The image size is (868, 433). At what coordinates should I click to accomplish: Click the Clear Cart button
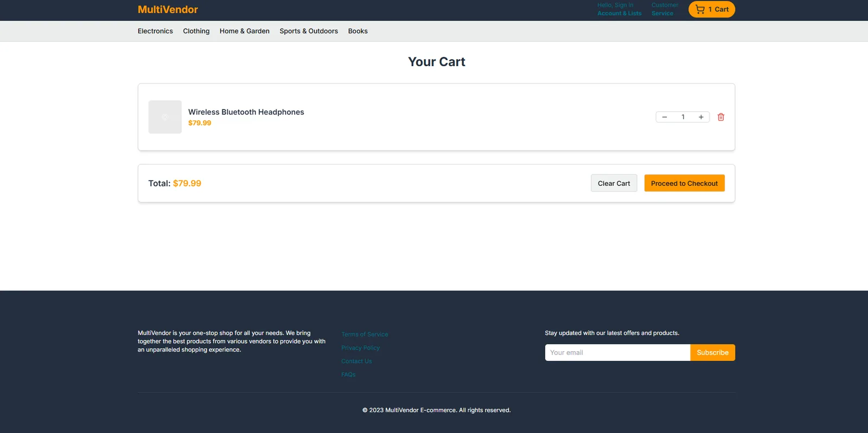[614, 183]
